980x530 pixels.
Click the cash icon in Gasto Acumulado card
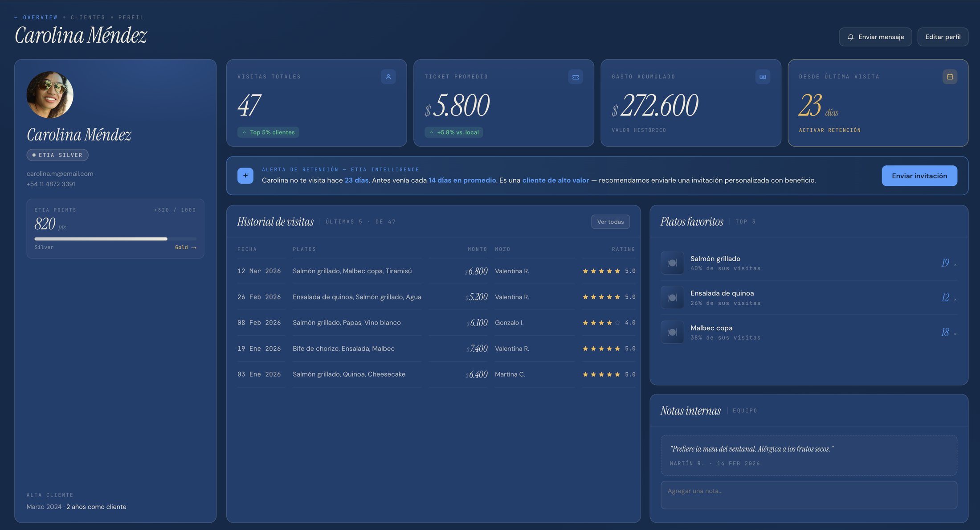(762, 77)
